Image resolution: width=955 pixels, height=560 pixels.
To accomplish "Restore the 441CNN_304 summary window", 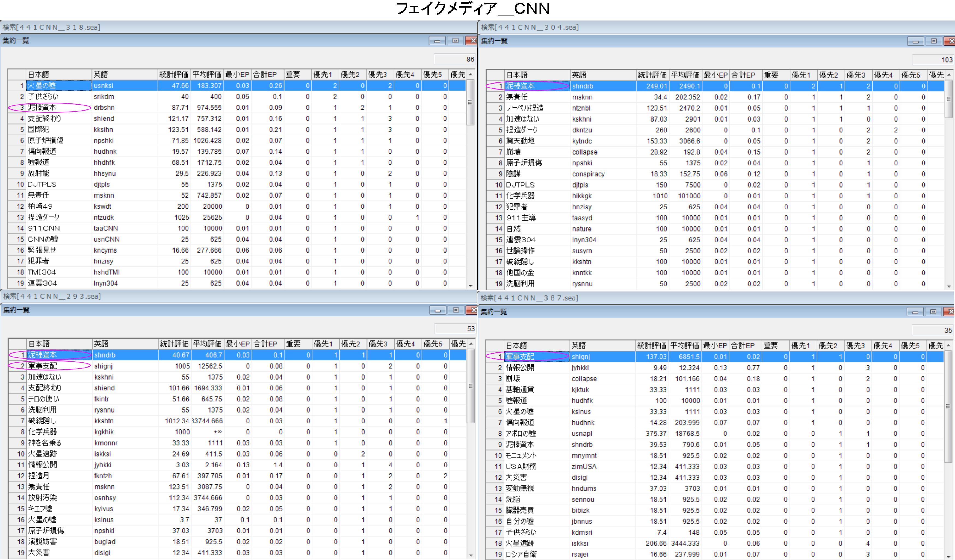I will 933,41.
